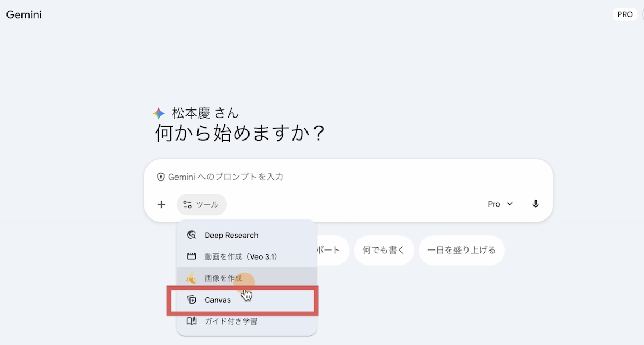Open the Pro model selector dropdown
Viewport: 644px width, 345px height.
pos(500,204)
